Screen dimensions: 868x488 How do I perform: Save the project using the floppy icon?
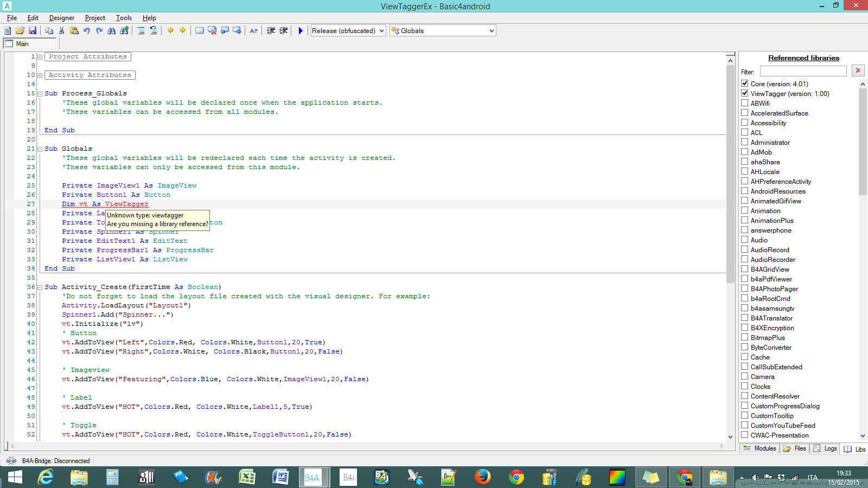(x=33, y=31)
